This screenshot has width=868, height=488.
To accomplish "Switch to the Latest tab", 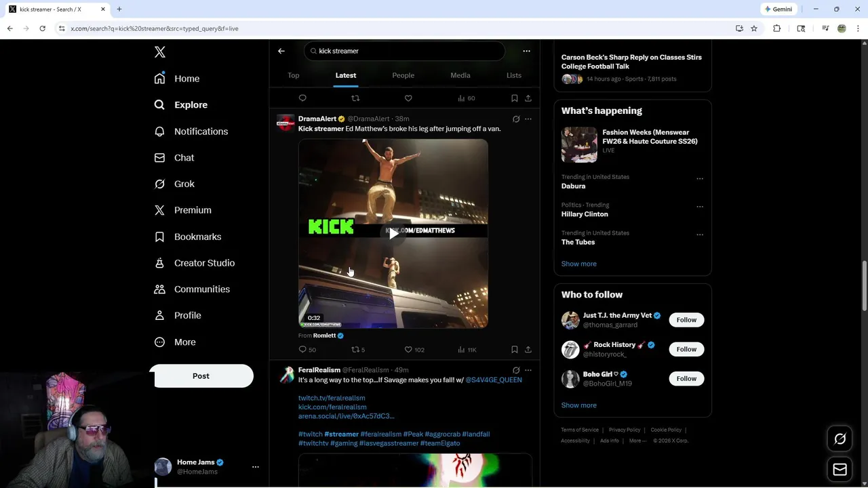I will point(346,75).
